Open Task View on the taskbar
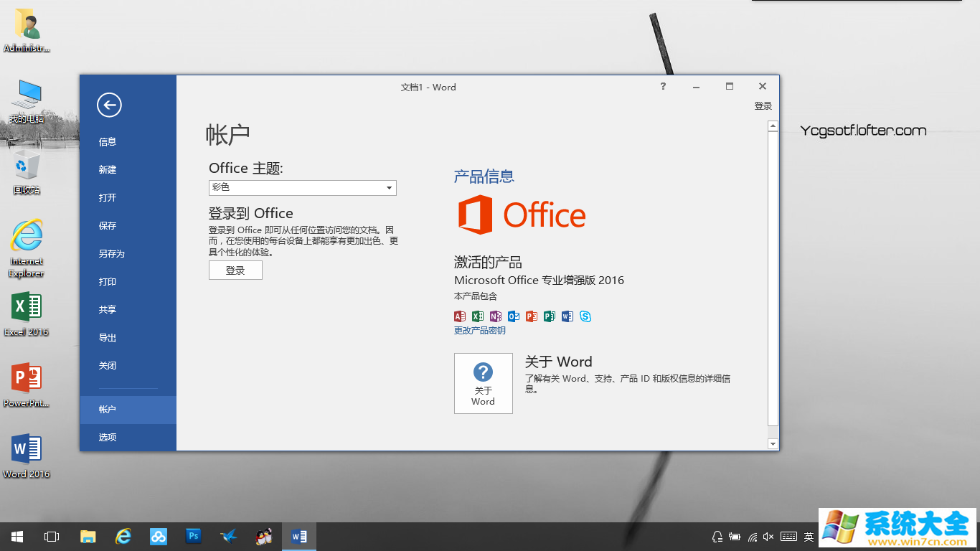The width and height of the screenshot is (980, 551). click(52, 537)
